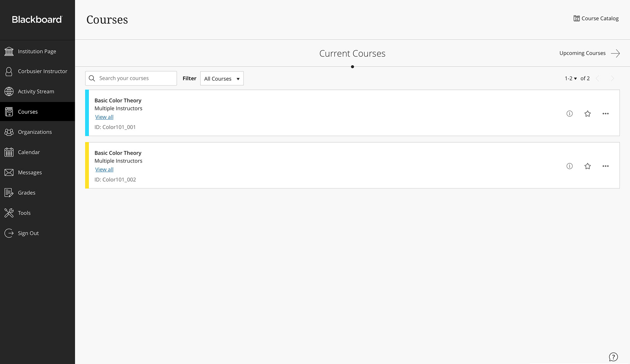This screenshot has height=364, width=630.
Task: Open Institution Page menu item
Action: [37, 51]
